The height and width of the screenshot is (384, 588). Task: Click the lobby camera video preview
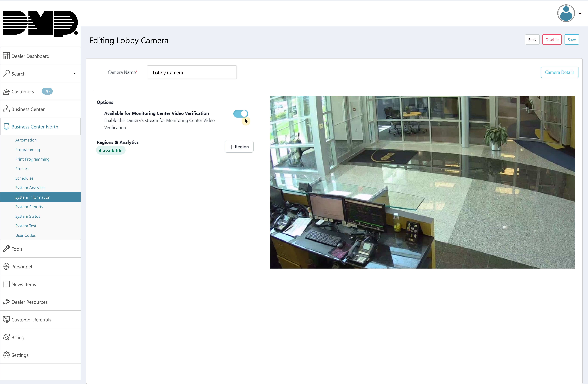422,182
